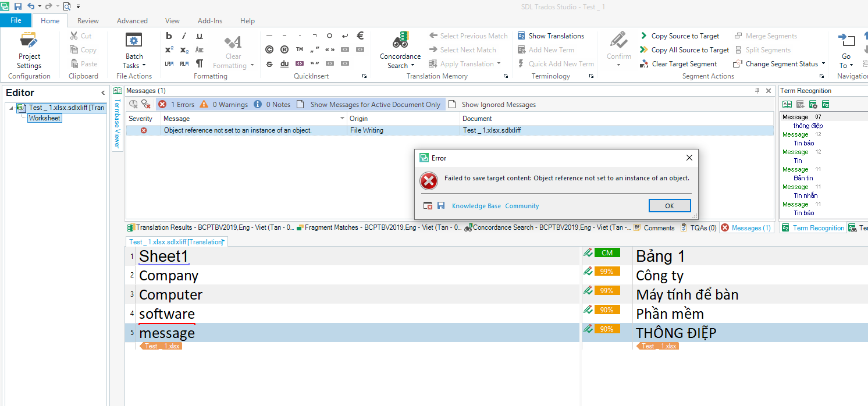This screenshot has height=406, width=868.
Task: Click Show Translations in Terminology group
Action: [x=551, y=36]
